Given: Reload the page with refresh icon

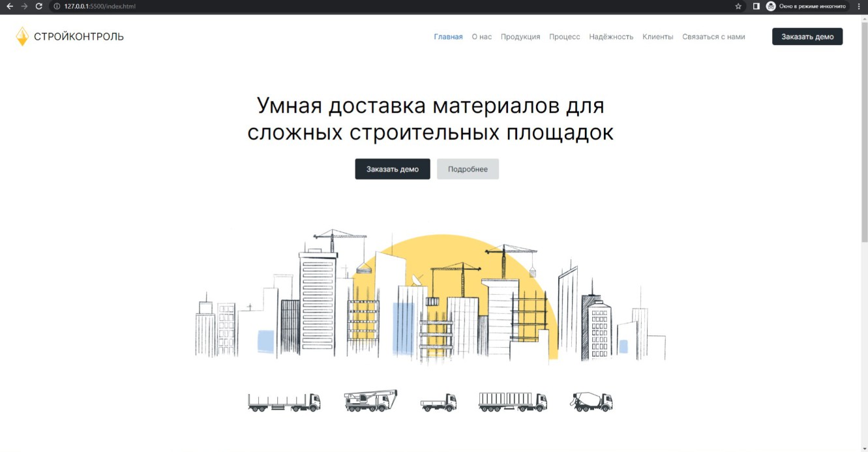Looking at the screenshot, I should click(39, 6).
